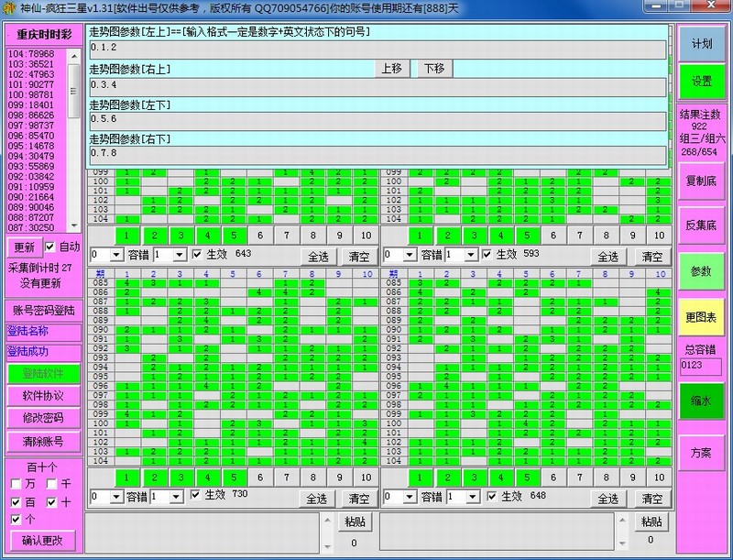Click the lottery results list scrollbar
The height and width of the screenshot is (560, 733).
pyautogui.click(x=74, y=137)
